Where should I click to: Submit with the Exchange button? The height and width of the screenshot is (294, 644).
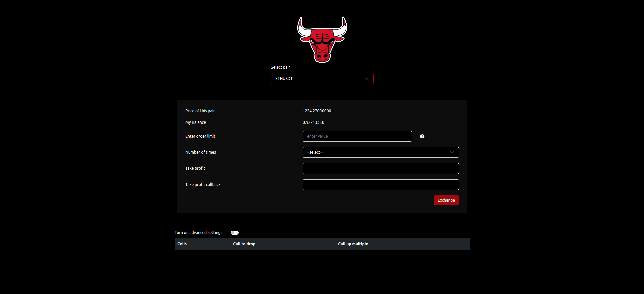click(x=446, y=200)
